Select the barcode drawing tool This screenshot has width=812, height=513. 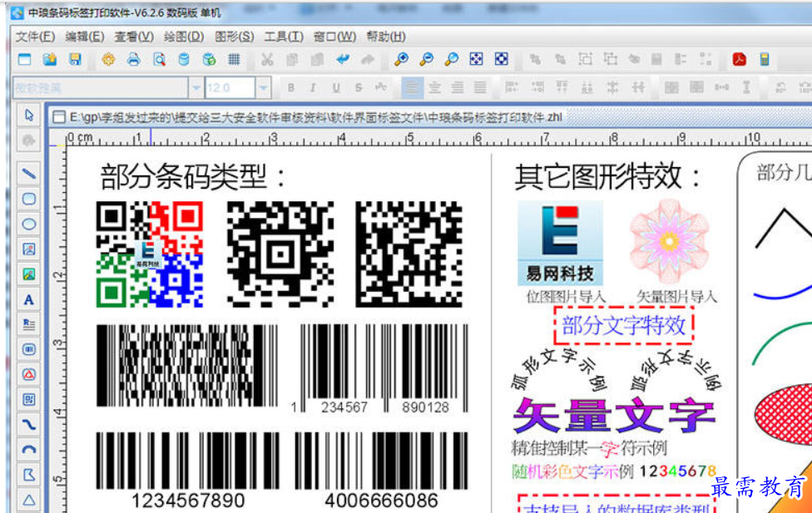pyautogui.click(x=29, y=349)
